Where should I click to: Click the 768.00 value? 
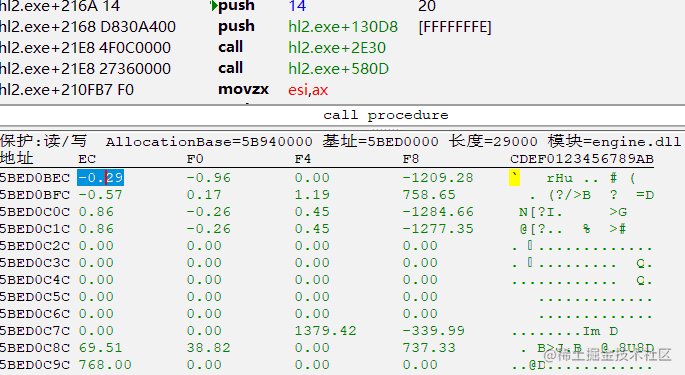(105, 365)
